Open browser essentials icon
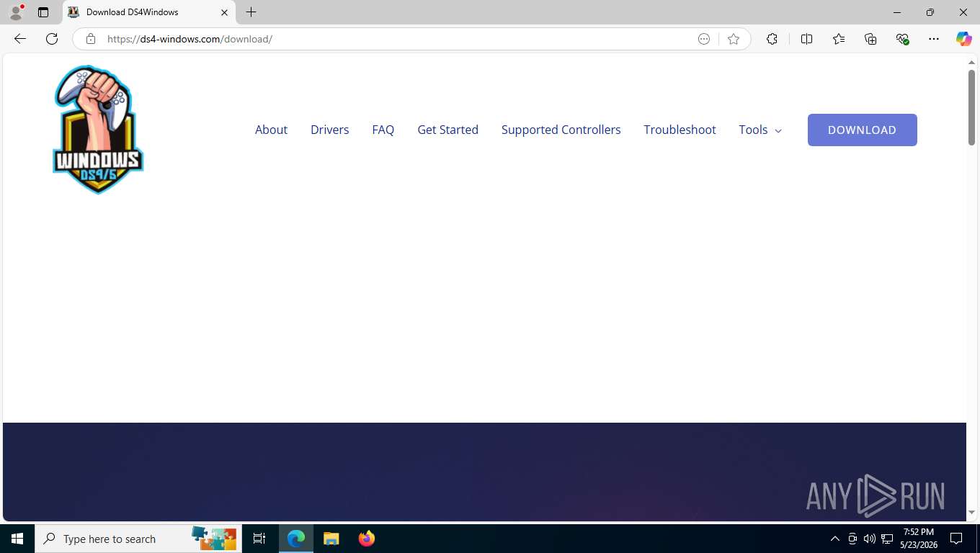Screen dimensions: 980x553 [902, 39]
